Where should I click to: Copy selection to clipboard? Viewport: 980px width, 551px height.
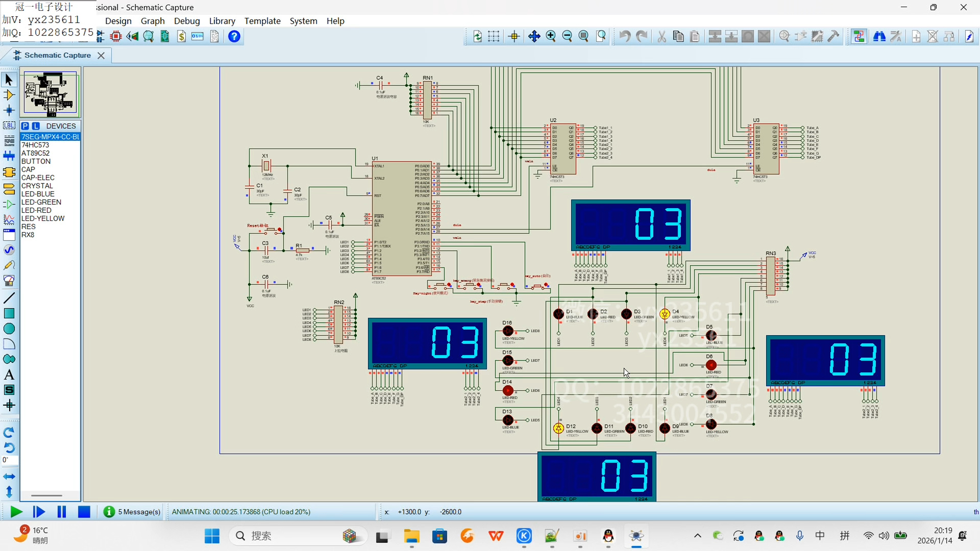tap(678, 36)
